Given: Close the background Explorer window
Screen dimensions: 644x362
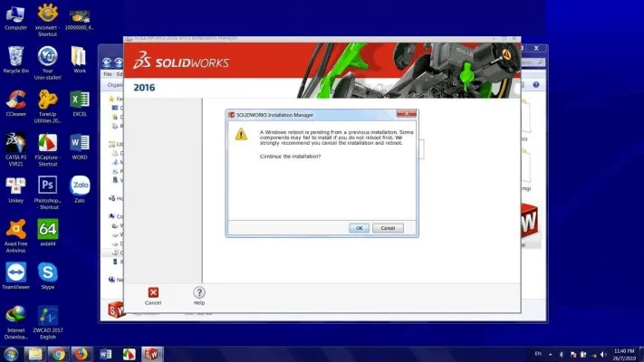Looking at the screenshot, I should coord(536,49).
